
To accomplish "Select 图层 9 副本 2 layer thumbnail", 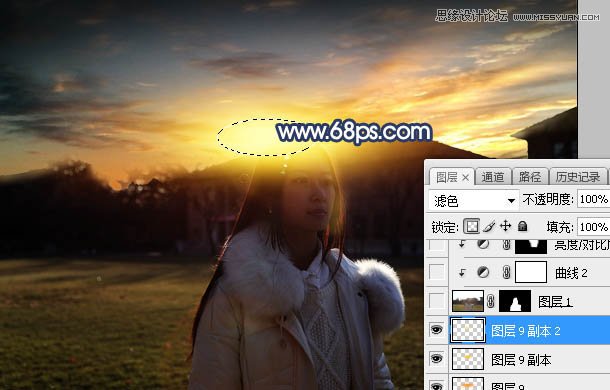I will tap(468, 330).
